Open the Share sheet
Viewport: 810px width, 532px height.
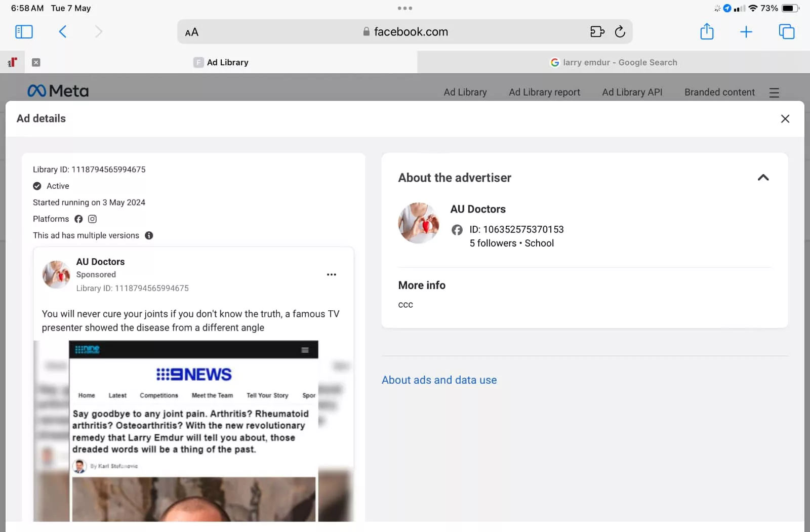pyautogui.click(x=707, y=32)
